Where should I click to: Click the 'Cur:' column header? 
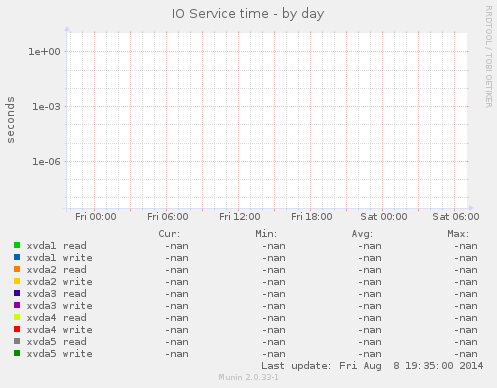(x=169, y=234)
